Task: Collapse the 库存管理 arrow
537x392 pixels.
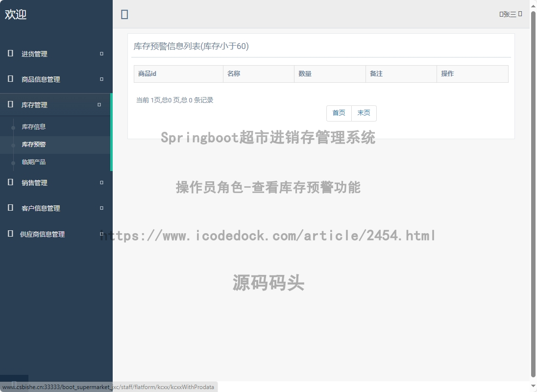Action: pos(99,105)
